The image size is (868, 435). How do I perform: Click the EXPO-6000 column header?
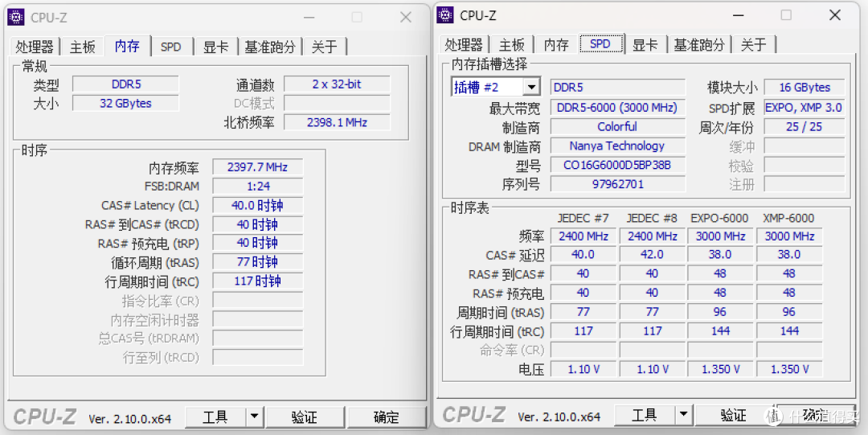click(x=720, y=218)
